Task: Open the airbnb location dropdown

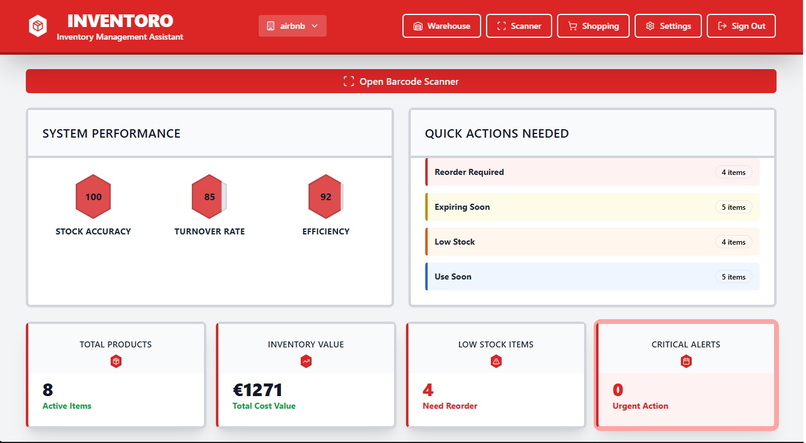Action: pos(292,26)
